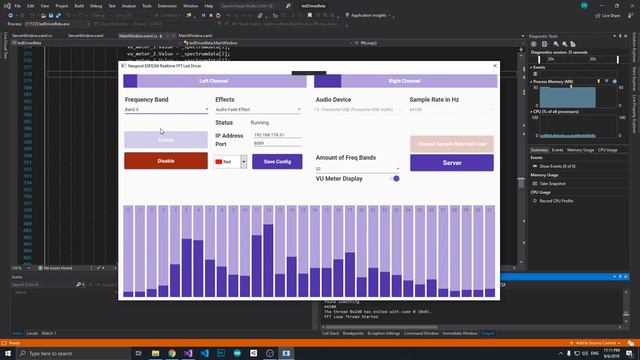The width and height of the screenshot is (640, 360).
Task: Click the Right Channel button
Action: tap(406, 81)
